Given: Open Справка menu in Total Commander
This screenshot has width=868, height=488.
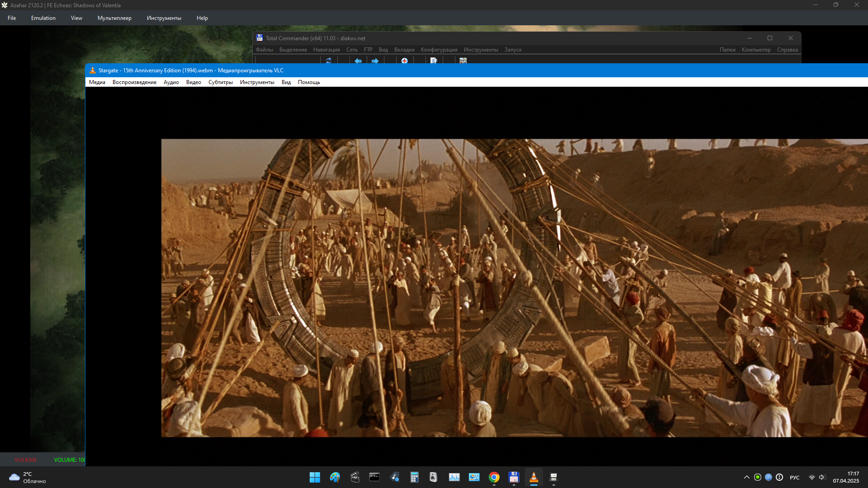Looking at the screenshot, I should click(787, 50).
